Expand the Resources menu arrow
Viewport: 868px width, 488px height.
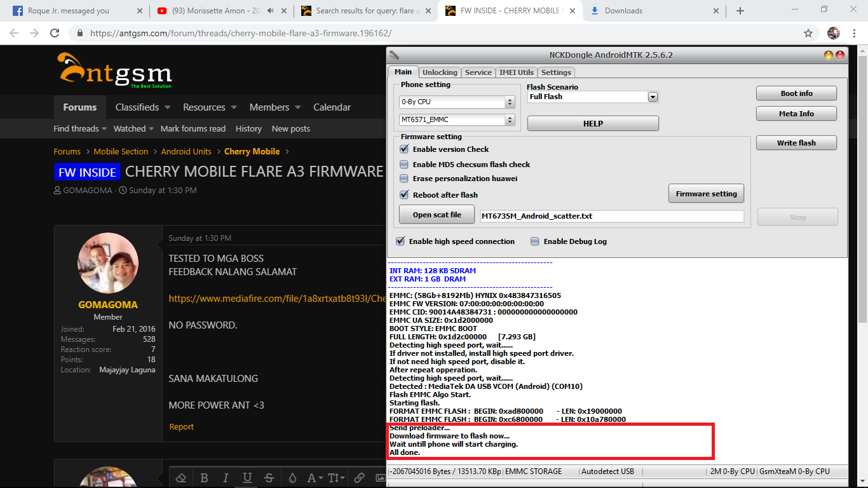[x=234, y=107]
